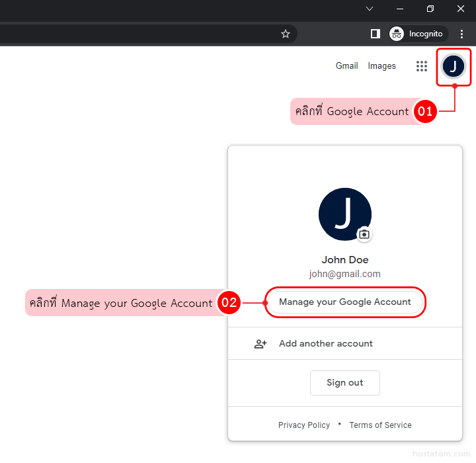Open the Terms of Service link
The height and width of the screenshot is (463, 476).
coord(380,425)
